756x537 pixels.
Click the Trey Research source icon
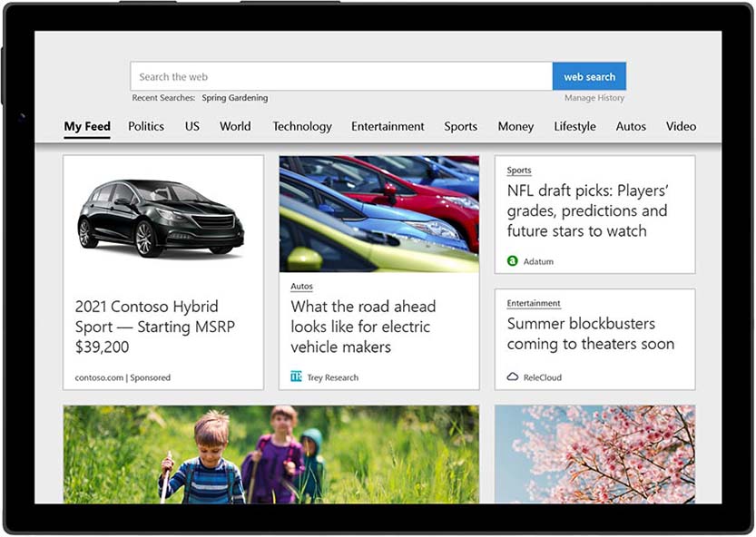coord(296,377)
